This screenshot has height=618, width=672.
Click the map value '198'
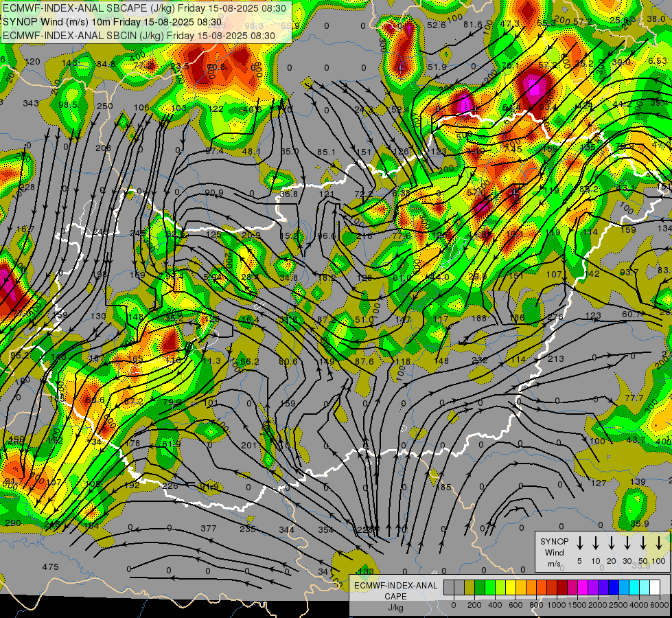[100, 274]
